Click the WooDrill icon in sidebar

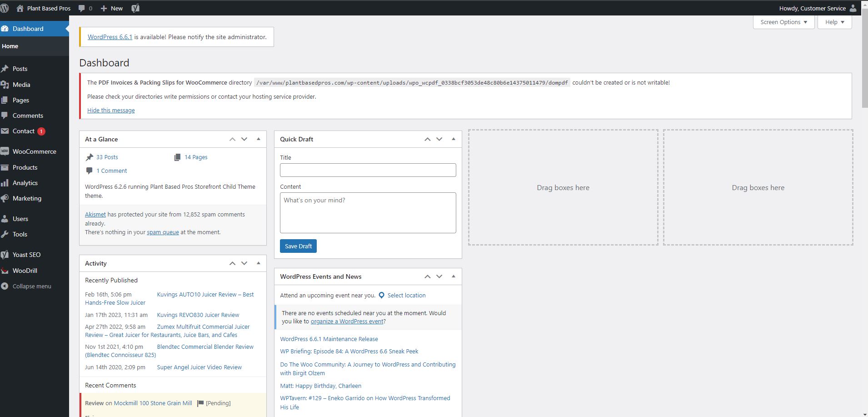pyautogui.click(x=5, y=271)
